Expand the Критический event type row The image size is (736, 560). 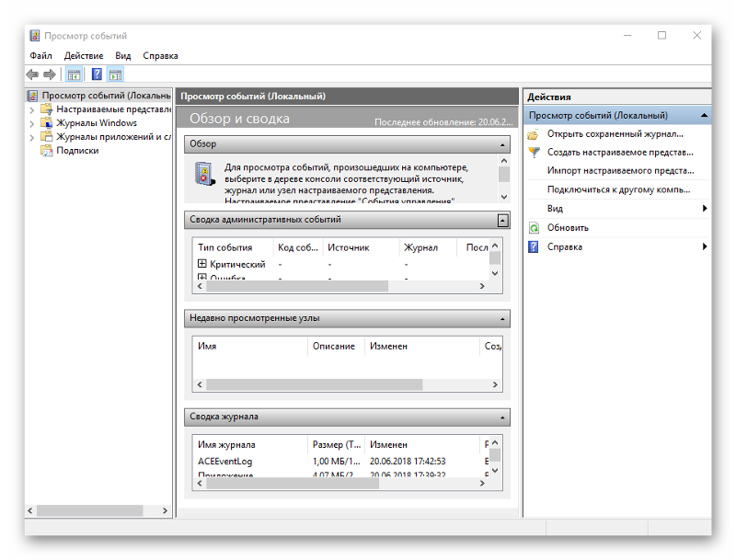202,264
